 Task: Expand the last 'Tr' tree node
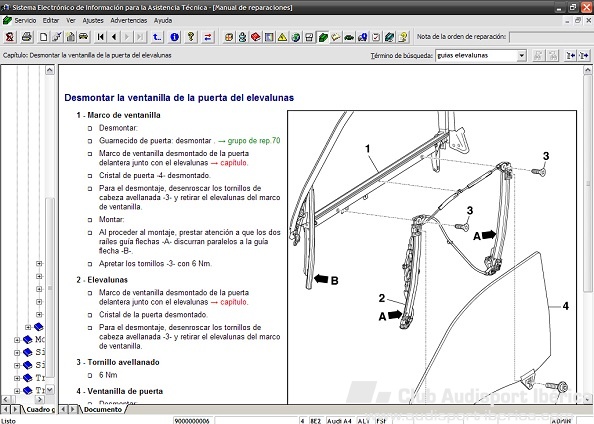coord(17,391)
